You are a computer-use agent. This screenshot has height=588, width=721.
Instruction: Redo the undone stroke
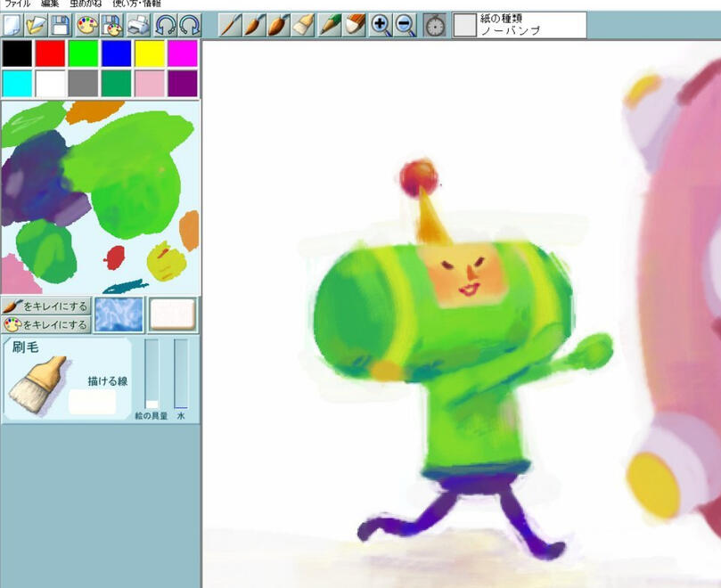190,25
